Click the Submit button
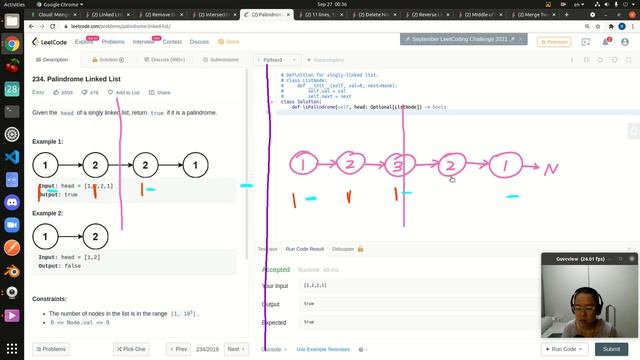The width and height of the screenshot is (640, 360). click(611, 349)
